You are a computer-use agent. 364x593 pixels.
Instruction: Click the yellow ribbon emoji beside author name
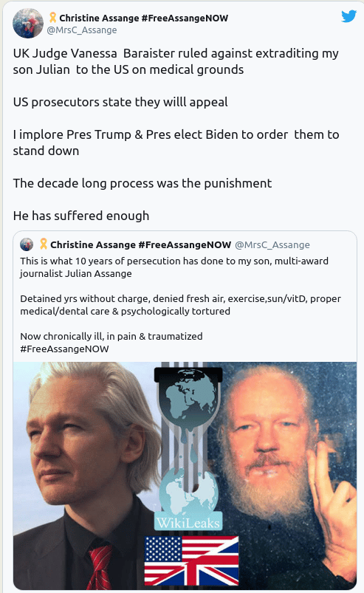point(52,18)
